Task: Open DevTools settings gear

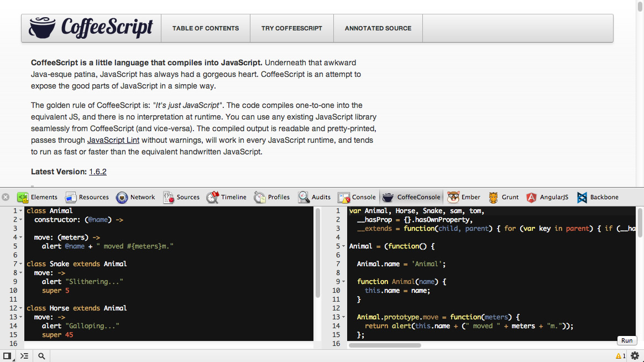Action: (635, 356)
